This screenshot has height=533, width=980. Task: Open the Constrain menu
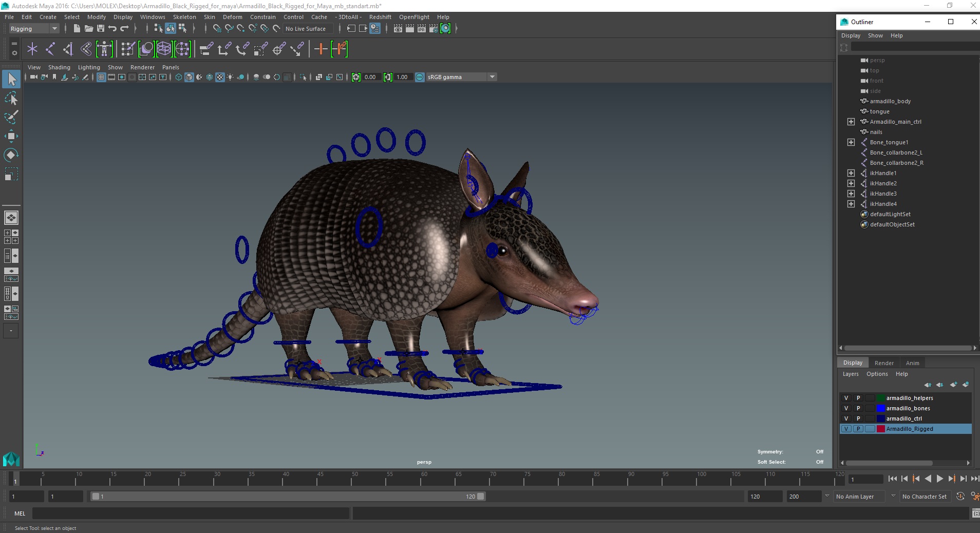pyautogui.click(x=263, y=17)
